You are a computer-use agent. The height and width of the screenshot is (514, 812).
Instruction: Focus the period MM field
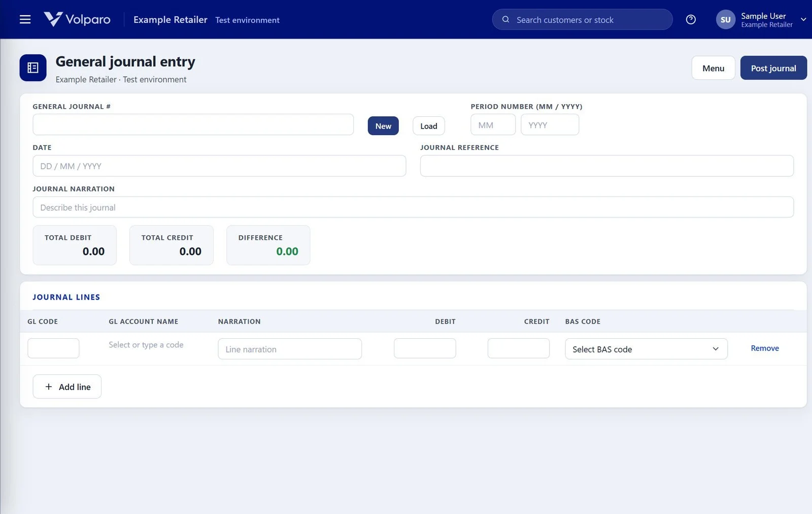(x=493, y=124)
